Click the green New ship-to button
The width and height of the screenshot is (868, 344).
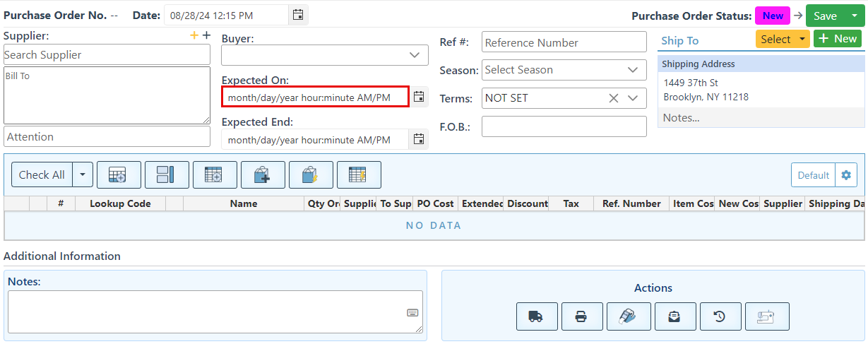(838, 39)
